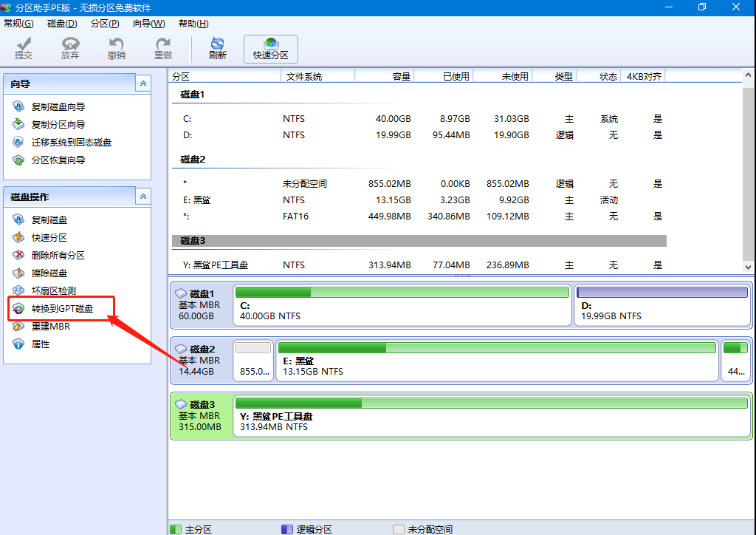The height and width of the screenshot is (535, 756).
Task: Collapse the 磁盘操作 panel
Action: tap(142, 197)
